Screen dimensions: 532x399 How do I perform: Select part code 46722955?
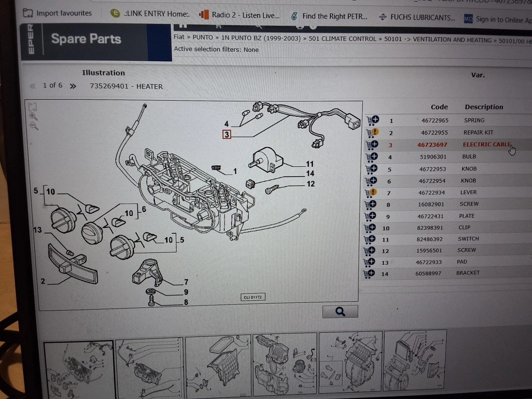point(434,133)
